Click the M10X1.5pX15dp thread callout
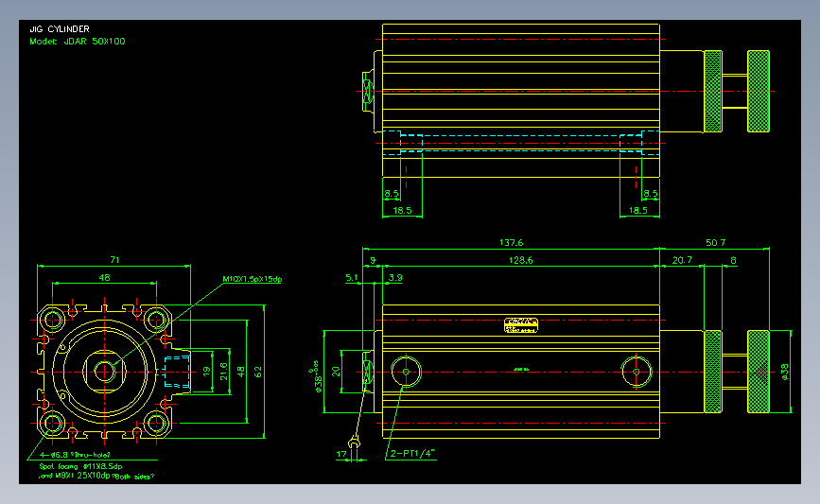The width and height of the screenshot is (820, 504). 253,279
